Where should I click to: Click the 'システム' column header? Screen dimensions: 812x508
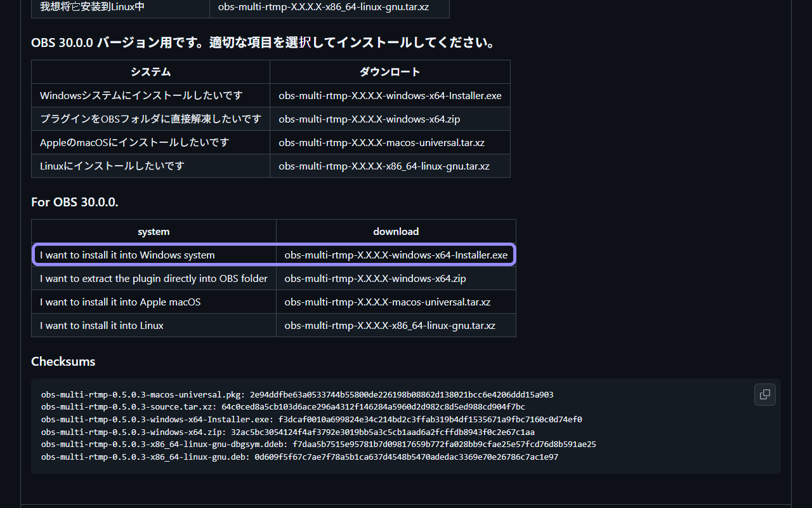pyautogui.click(x=151, y=72)
